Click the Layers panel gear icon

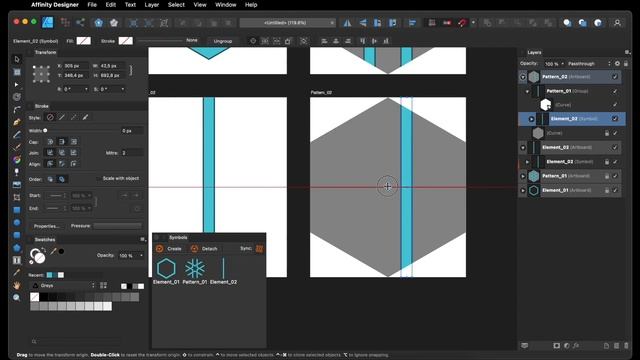pos(617,64)
